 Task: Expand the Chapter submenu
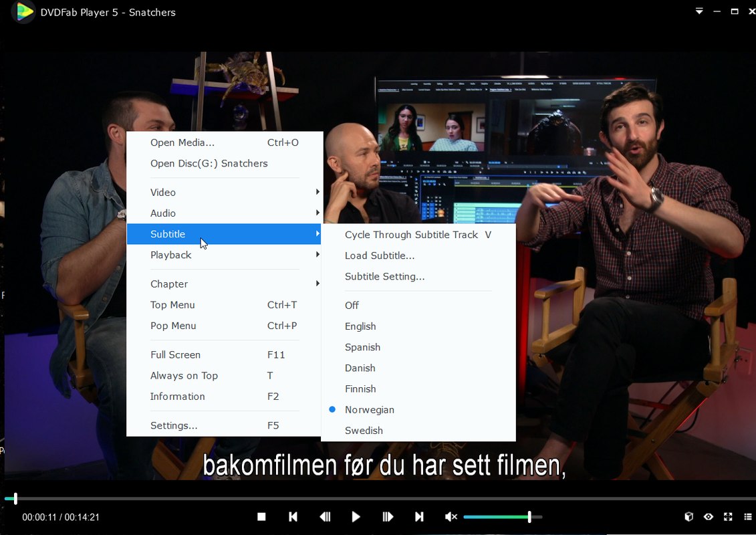(x=224, y=284)
